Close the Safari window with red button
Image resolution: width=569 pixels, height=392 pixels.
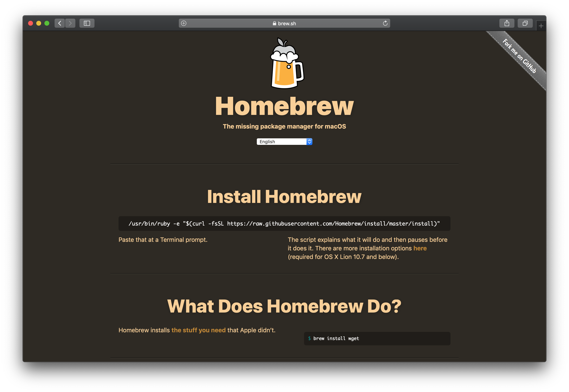tap(31, 23)
